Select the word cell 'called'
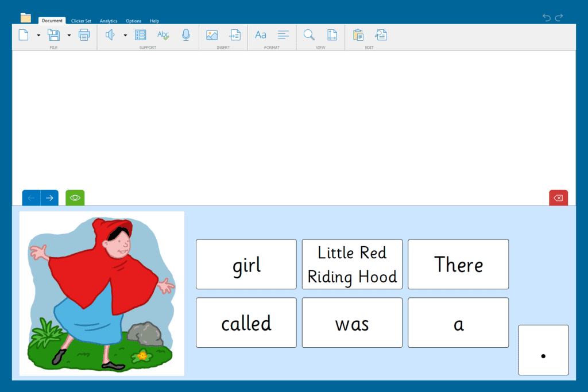 coord(246,323)
